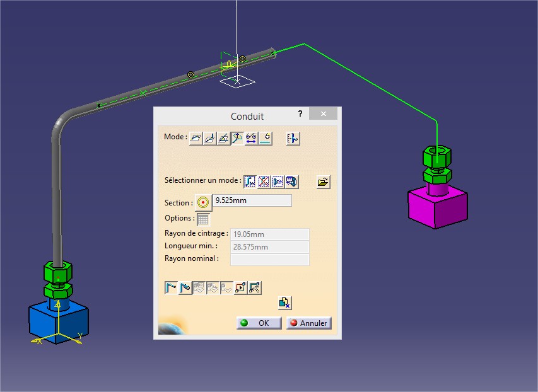Click the dashed square with play arrow icon
Image resolution: width=538 pixels, height=392 pixels.
click(x=240, y=288)
